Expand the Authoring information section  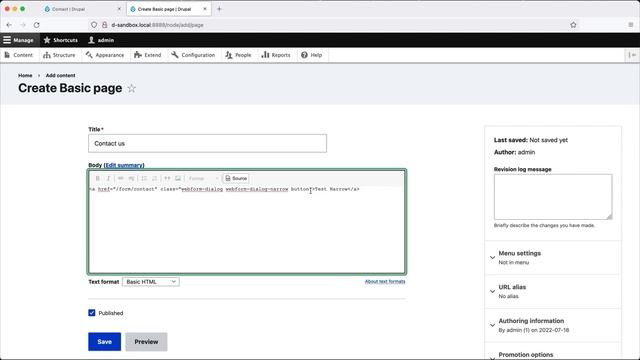point(553,325)
